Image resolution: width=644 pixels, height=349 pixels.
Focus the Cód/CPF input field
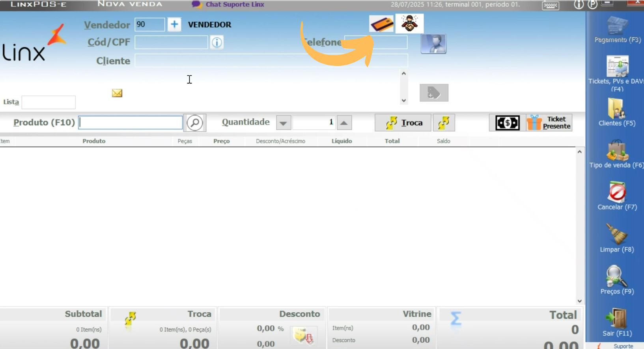point(171,42)
